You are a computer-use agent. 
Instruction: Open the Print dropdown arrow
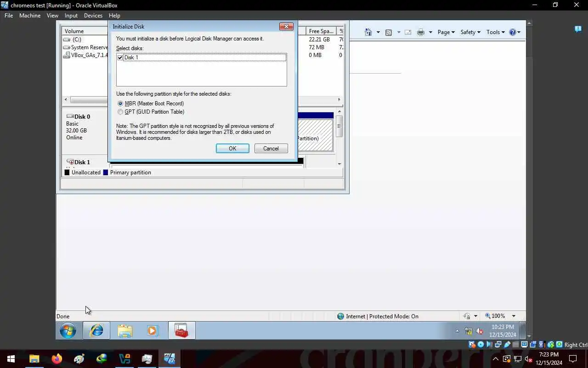(x=430, y=32)
